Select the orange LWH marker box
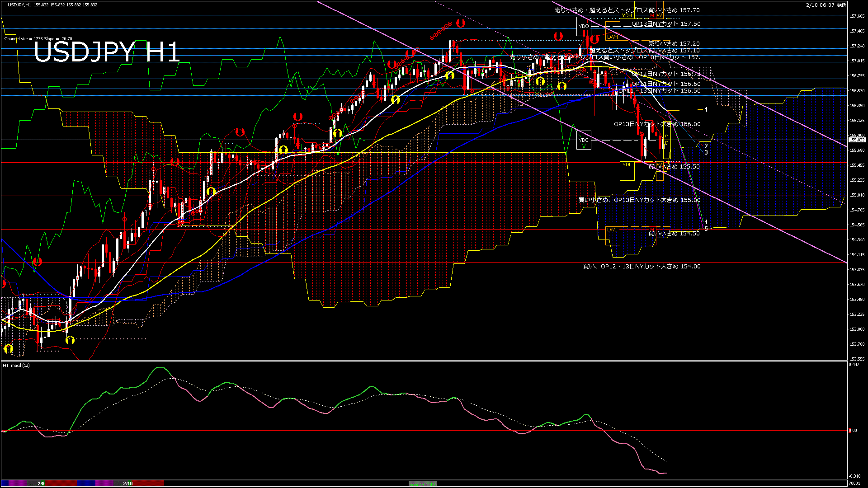The height and width of the screenshot is (488, 868). pyautogui.click(x=612, y=37)
